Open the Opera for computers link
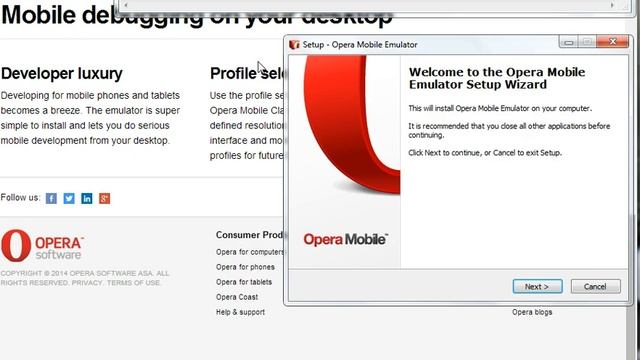 click(250, 252)
